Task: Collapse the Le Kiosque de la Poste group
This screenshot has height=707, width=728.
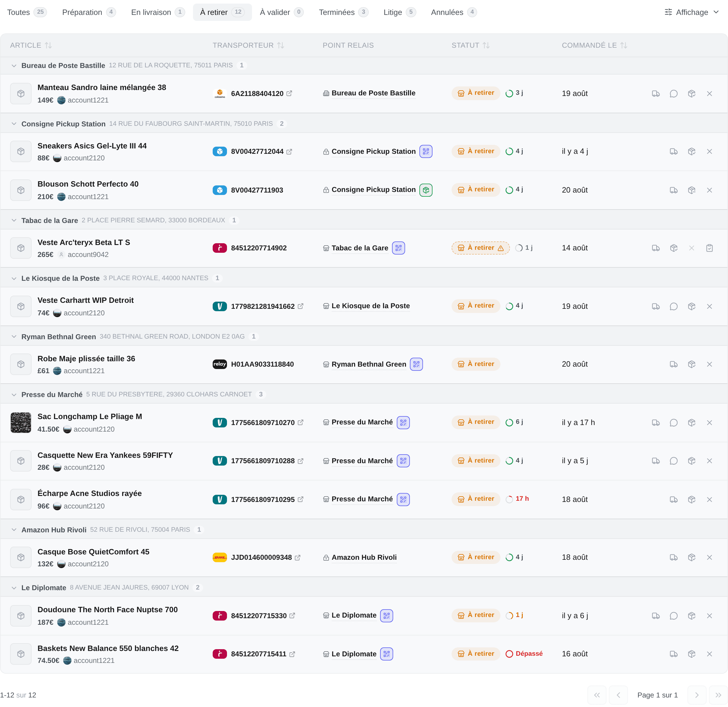Action: (x=14, y=278)
